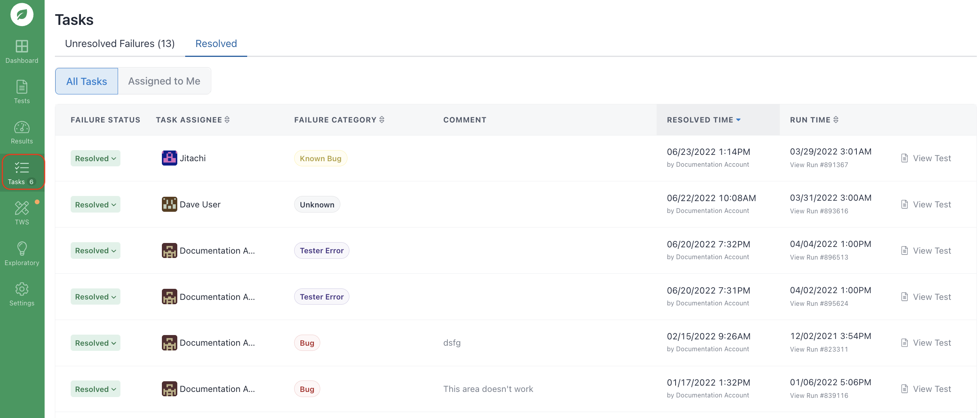Open View Run #839116 link

pos(819,395)
